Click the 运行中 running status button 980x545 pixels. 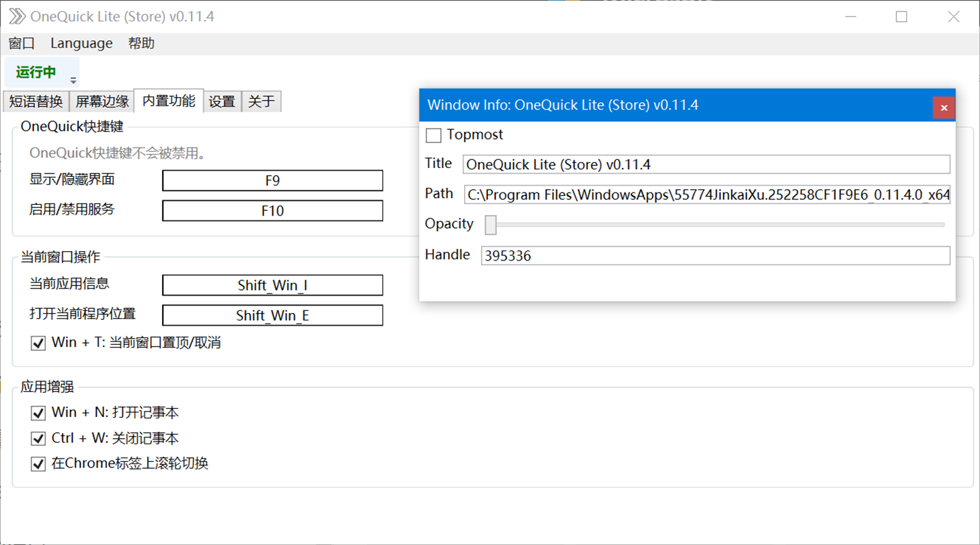(36, 72)
